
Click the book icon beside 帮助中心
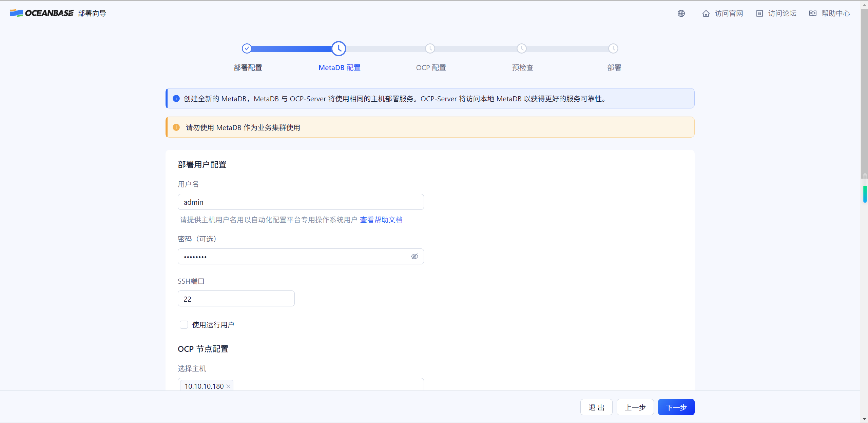[813, 13]
